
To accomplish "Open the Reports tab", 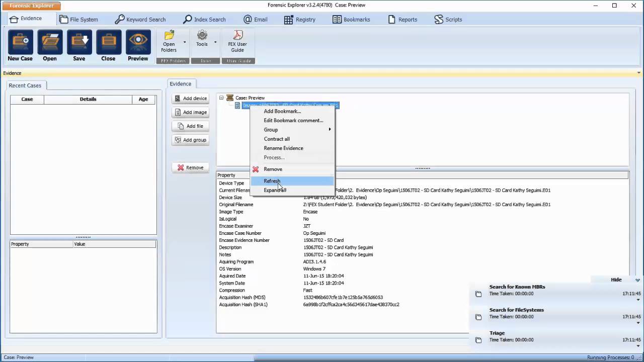I will [x=403, y=20].
